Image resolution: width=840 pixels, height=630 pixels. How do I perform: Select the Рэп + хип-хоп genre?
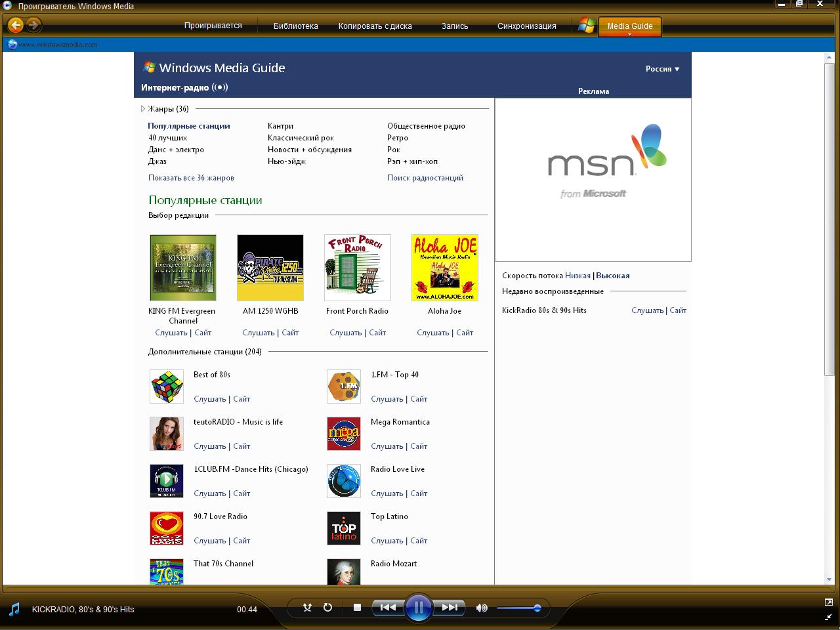[412, 161]
